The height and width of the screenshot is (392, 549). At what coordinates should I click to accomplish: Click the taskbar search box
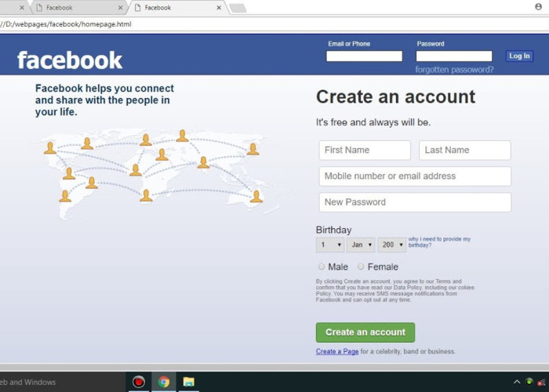point(62,382)
